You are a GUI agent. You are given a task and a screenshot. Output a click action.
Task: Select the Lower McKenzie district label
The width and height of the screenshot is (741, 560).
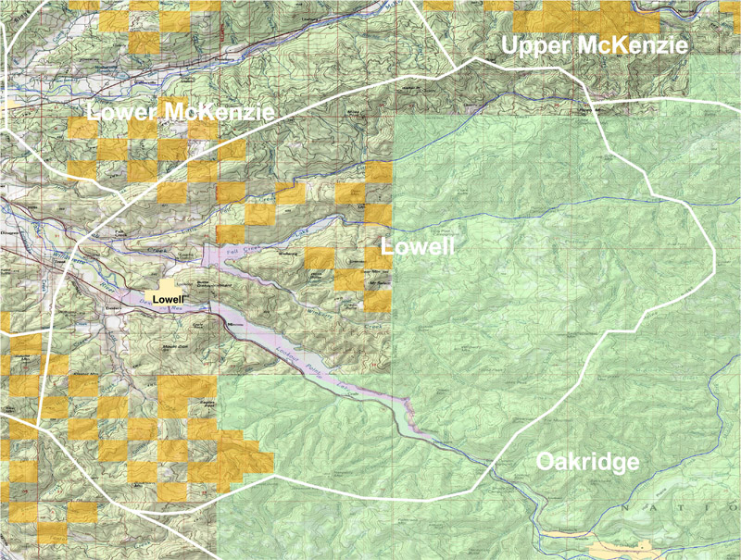(181, 113)
